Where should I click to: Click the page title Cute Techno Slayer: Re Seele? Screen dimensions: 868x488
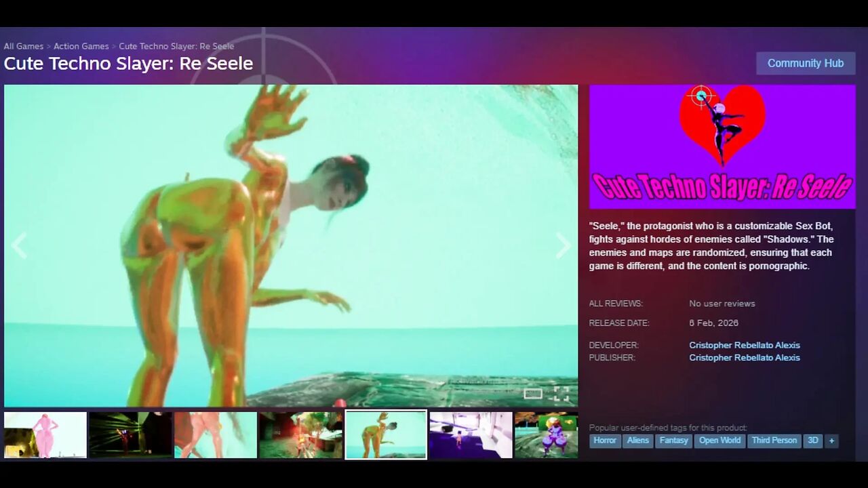[x=128, y=64]
